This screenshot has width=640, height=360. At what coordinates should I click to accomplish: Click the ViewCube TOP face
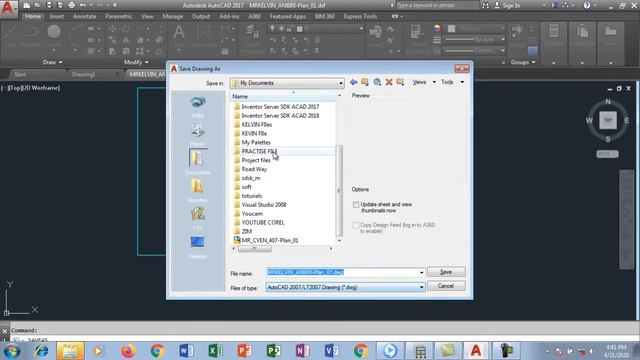click(x=608, y=120)
